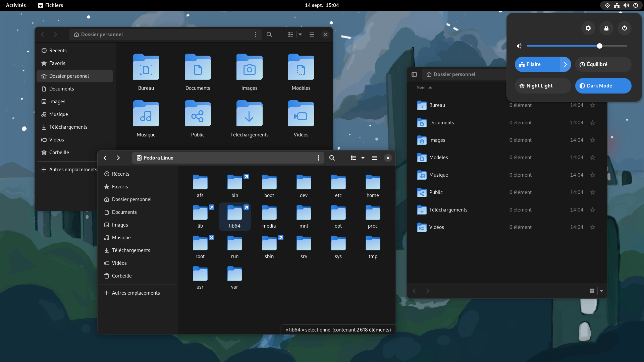Expand the Filaire network options chevron

pyautogui.click(x=566, y=64)
